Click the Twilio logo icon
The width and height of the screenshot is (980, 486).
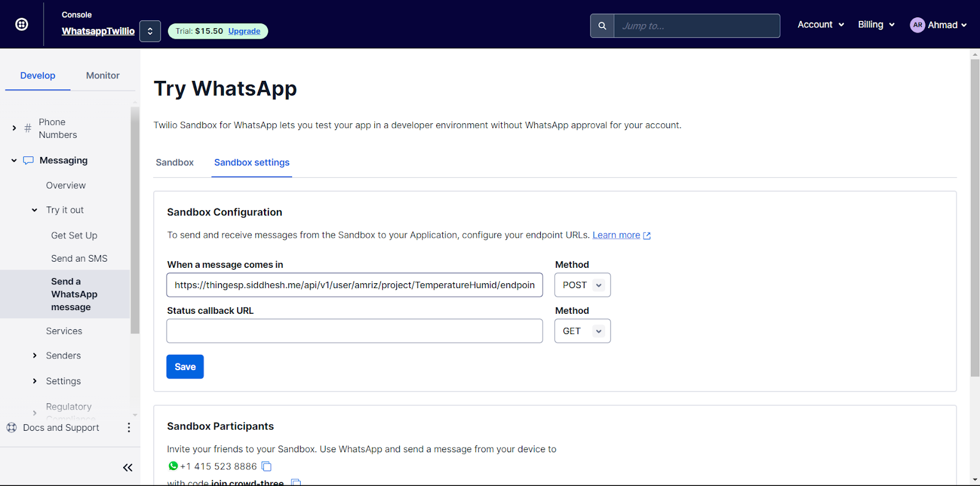point(21,25)
